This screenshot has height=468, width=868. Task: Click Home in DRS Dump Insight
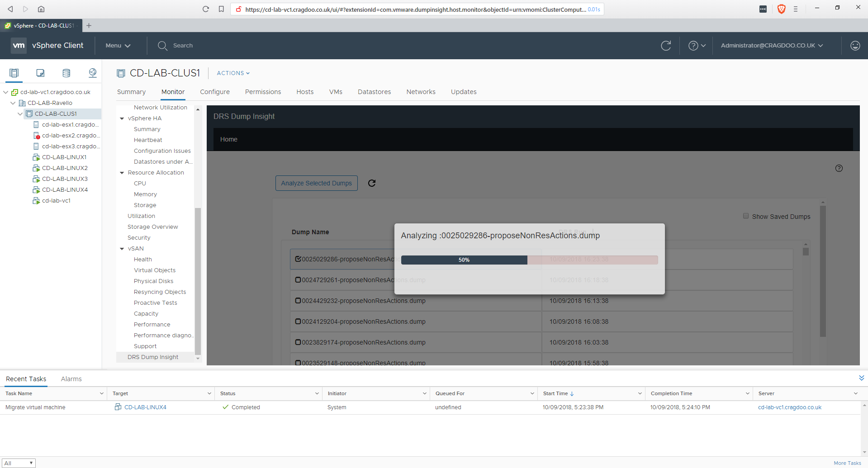pos(229,139)
